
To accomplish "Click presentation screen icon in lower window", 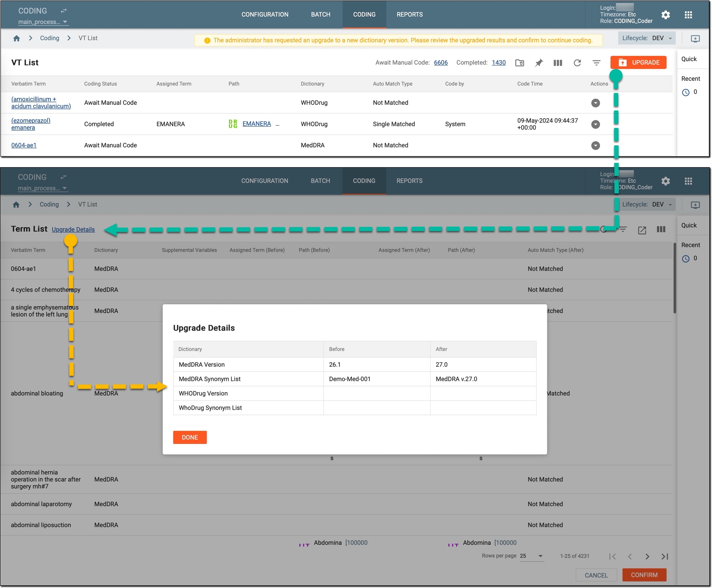I will 695,205.
